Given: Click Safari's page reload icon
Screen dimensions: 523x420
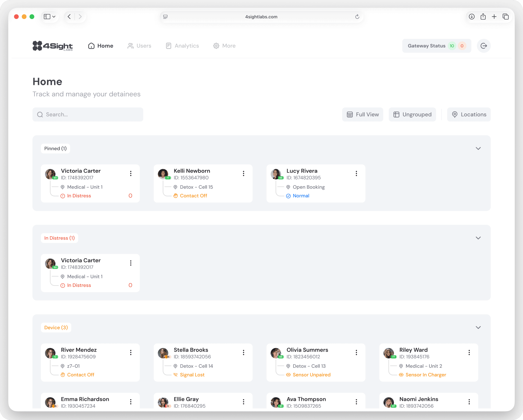Looking at the screenshot, I should (x=357, y=17).
